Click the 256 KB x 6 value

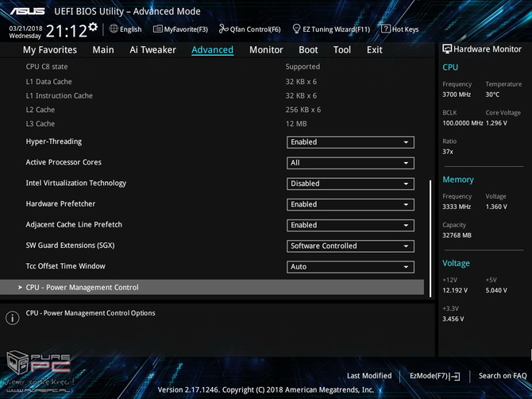point(303,110)
